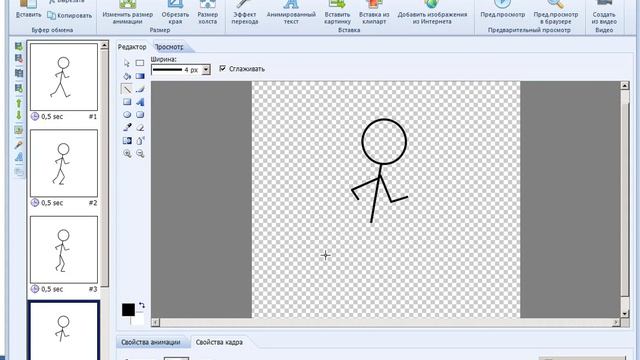Pick the rectangle shape tool
The image size is (640, 360).
(x=127, y=102)
